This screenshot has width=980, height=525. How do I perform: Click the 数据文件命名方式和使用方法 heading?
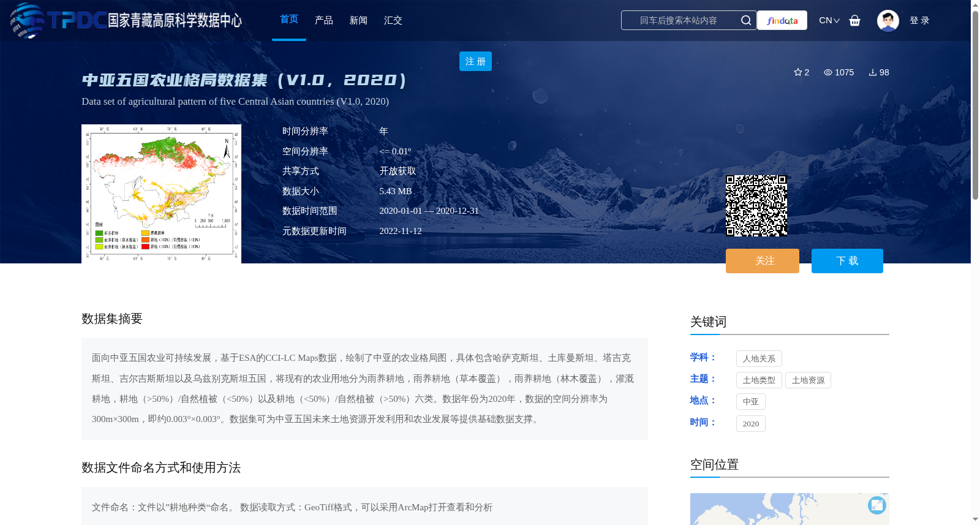click(161, 467)
